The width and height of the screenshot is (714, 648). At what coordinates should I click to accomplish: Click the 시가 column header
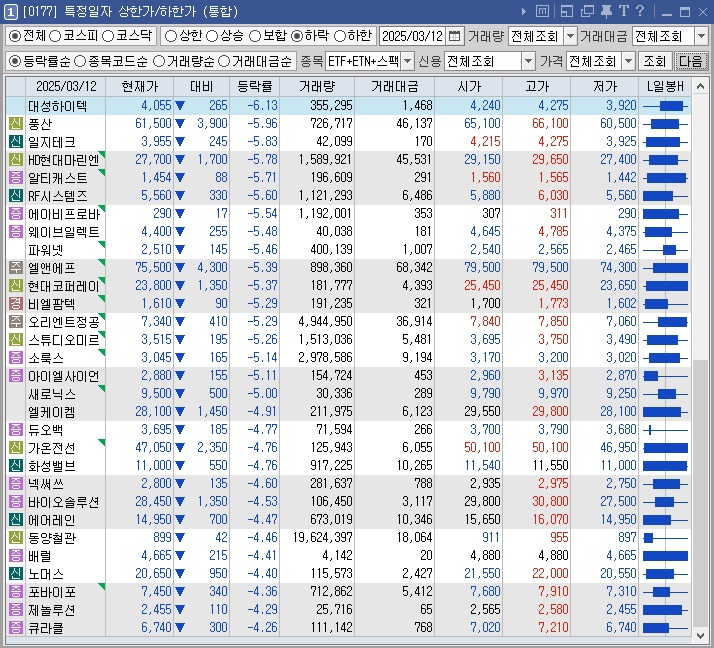click(x=469, y=87)
